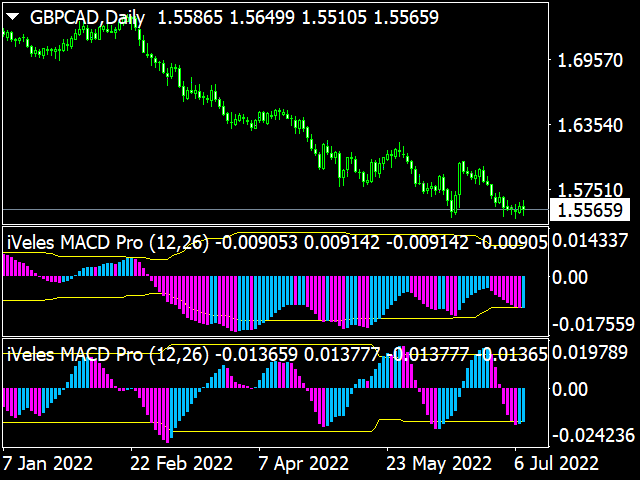
Task: Click the 6 Jul 2022 date label
Action: pos(556,464)
